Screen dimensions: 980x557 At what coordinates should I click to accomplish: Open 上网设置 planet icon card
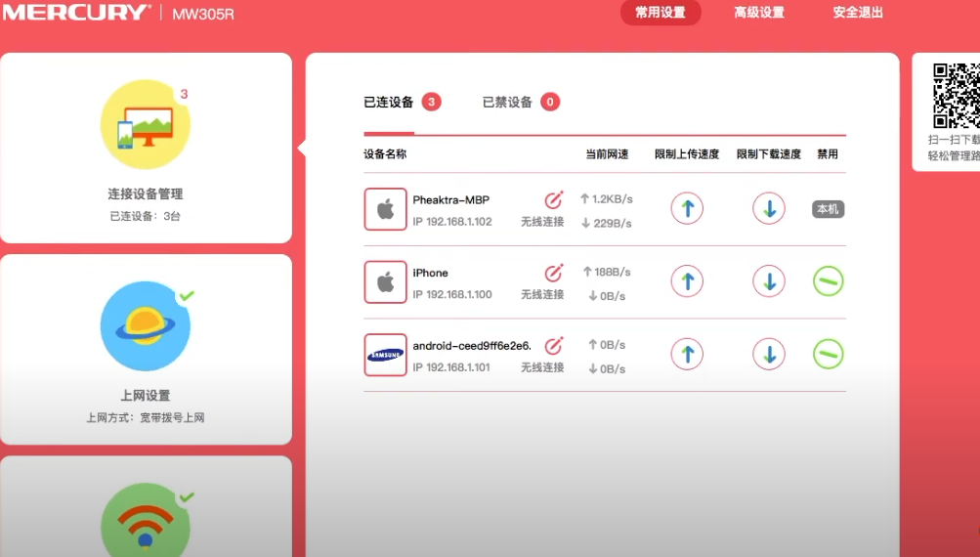(x=146, y=350)
